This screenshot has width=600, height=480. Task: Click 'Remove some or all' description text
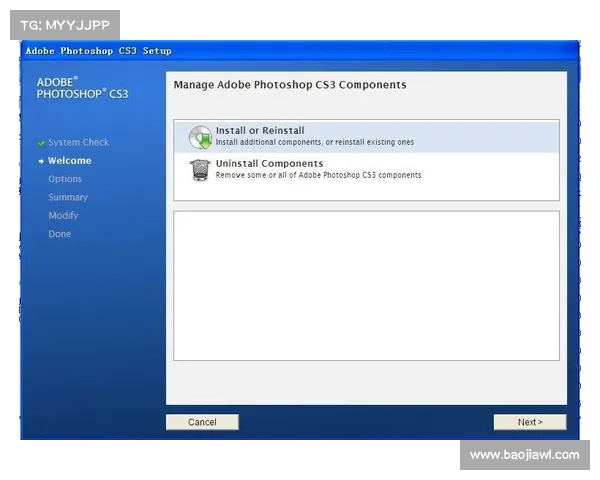[x=318, y=175]
